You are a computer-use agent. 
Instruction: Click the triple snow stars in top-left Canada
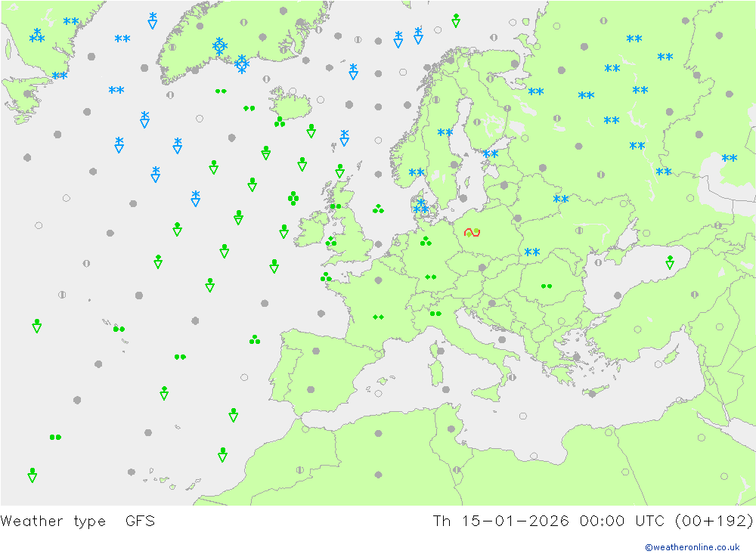pyautogui.click(x=37, y=36)
